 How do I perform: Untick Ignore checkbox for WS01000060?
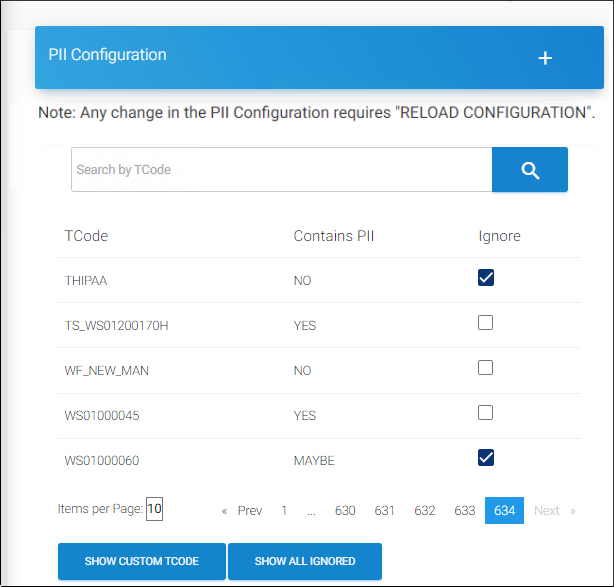[x=486, y=458]
